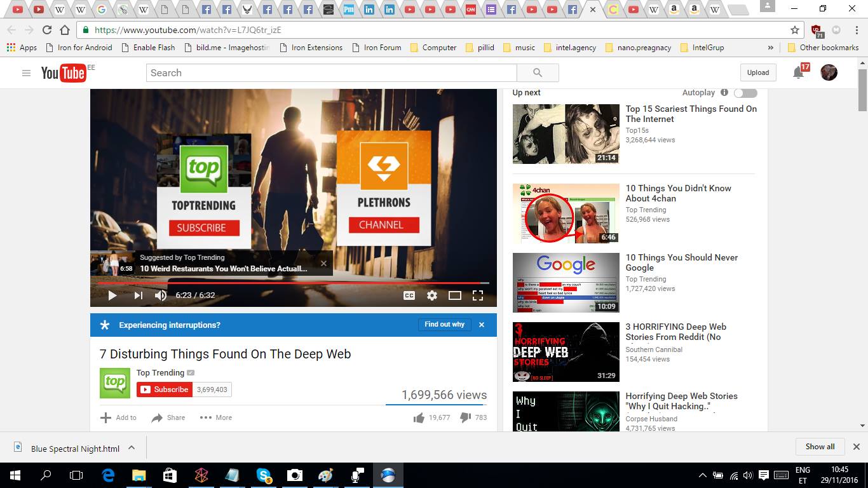
Task: Like the video thumbs up icon
Action: click(419, 417)
